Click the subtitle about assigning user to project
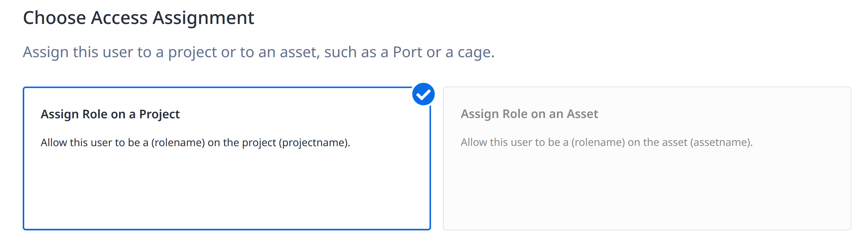868x251 pixels. (258, 52)
